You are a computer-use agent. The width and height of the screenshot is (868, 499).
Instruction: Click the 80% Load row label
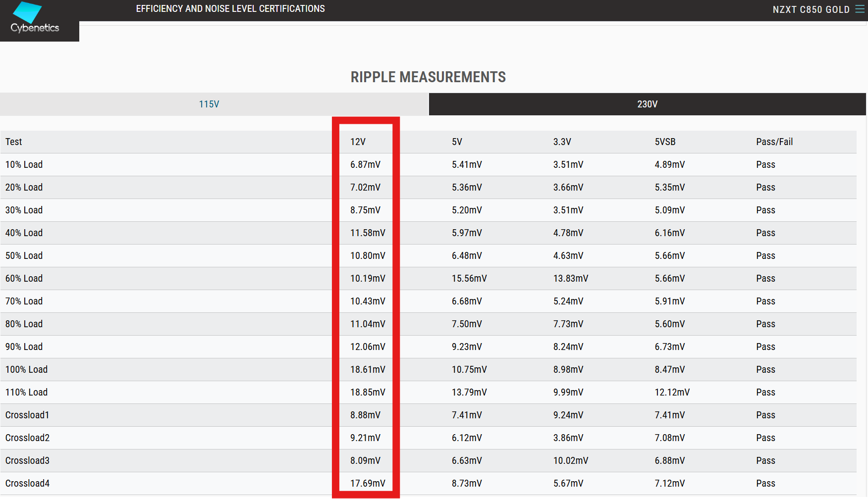(24, 324)
